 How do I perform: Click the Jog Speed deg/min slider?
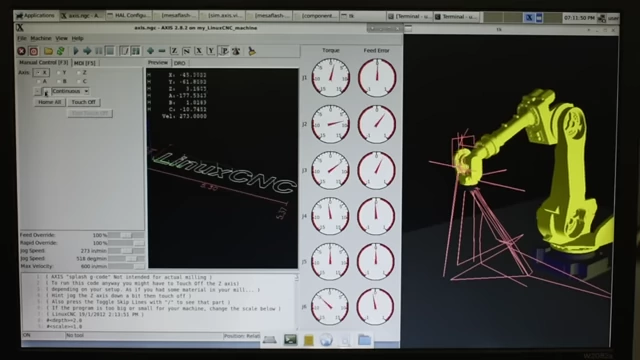coord(126,259)
